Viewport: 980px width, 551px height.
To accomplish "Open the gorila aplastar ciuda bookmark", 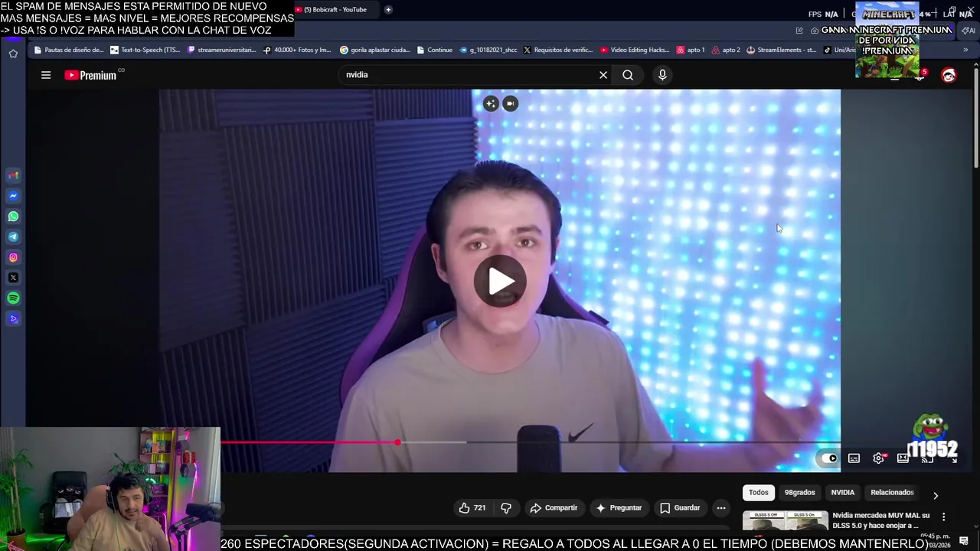I will coord(375,50).
